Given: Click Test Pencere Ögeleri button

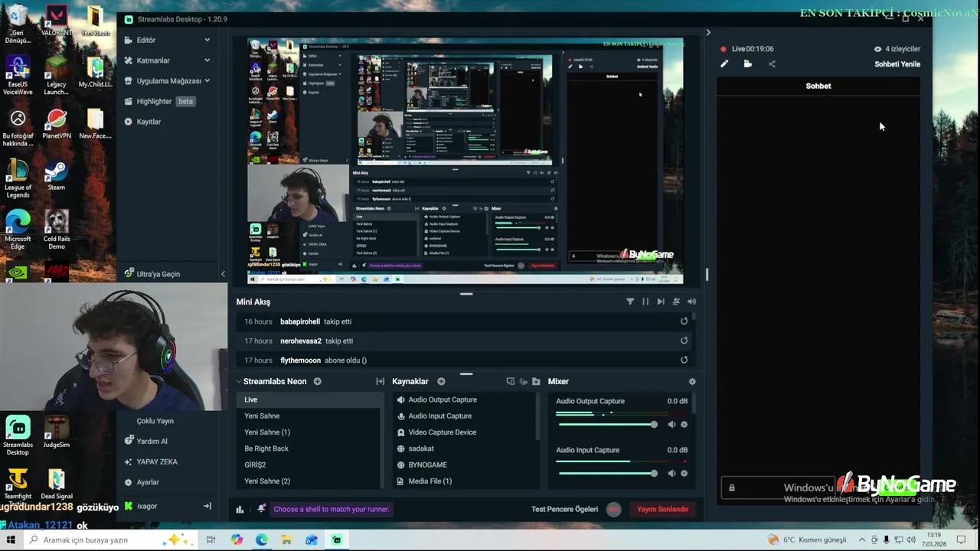Looking at the screenshot, I should click(564, 509).
